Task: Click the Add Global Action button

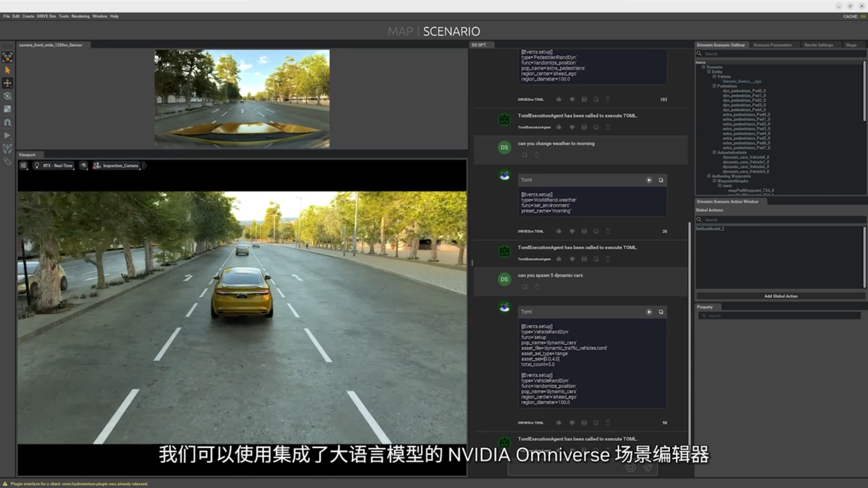Action: point(780,296)
